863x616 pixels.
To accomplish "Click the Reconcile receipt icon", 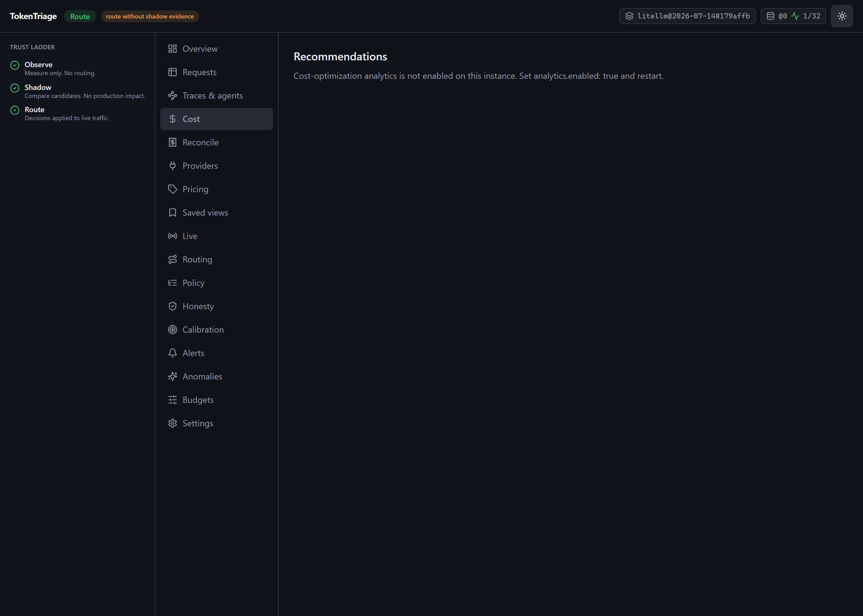I will 172,142.
